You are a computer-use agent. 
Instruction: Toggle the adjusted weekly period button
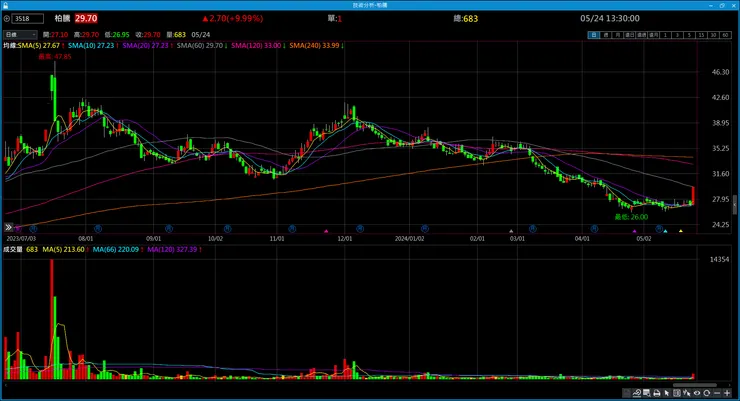point(641,35)
